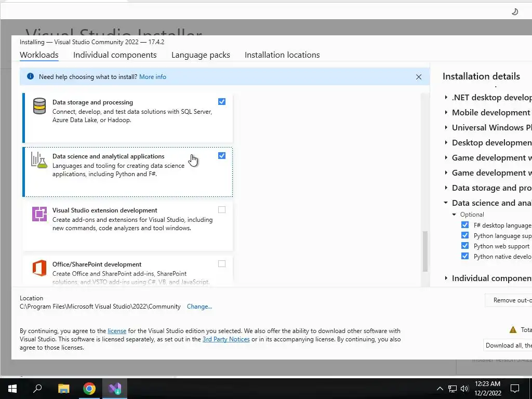The width and height of the screenshot is (532, 399).
Task: Click the Visual Studio extension development icon
Action: [x=39, y=214]
